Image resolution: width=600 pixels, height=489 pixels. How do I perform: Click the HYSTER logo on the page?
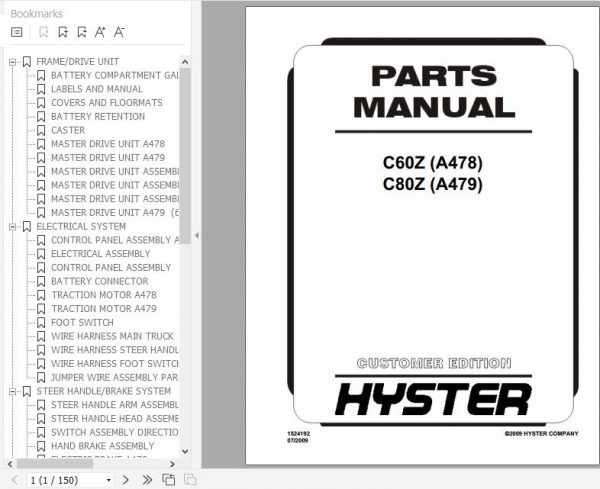click(433, 399)
